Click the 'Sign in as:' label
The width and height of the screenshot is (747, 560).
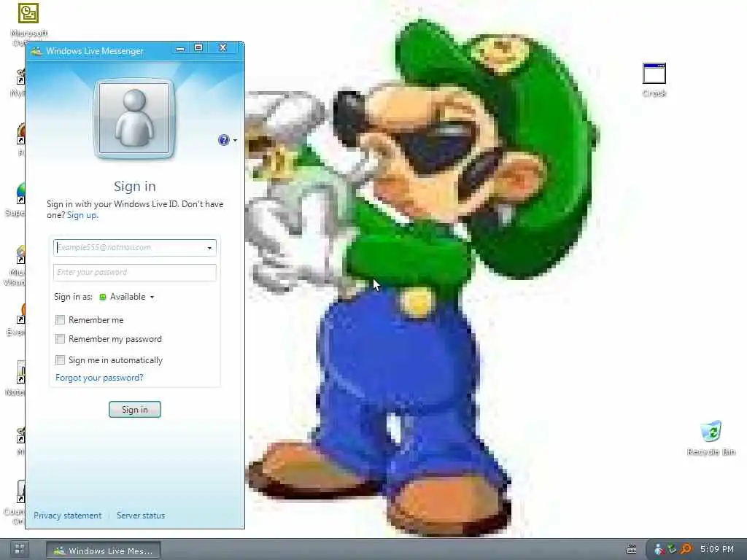tap(73, 297)
